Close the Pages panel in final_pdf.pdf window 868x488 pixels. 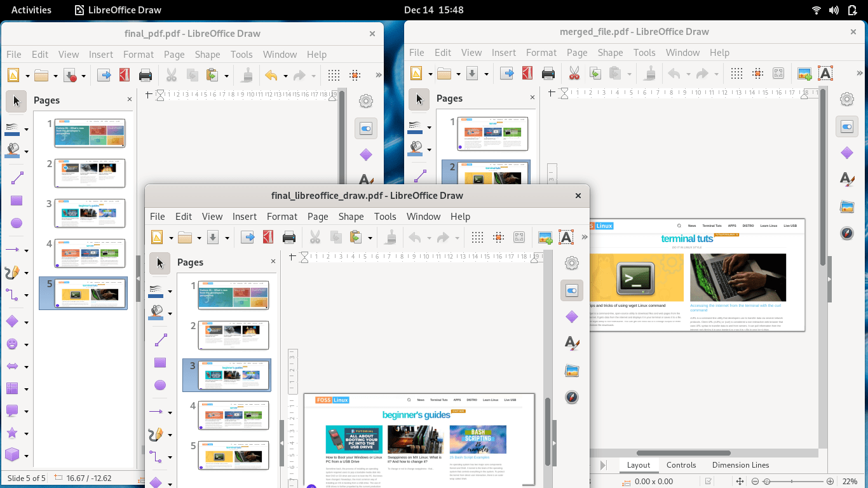[x=130, y=99]
